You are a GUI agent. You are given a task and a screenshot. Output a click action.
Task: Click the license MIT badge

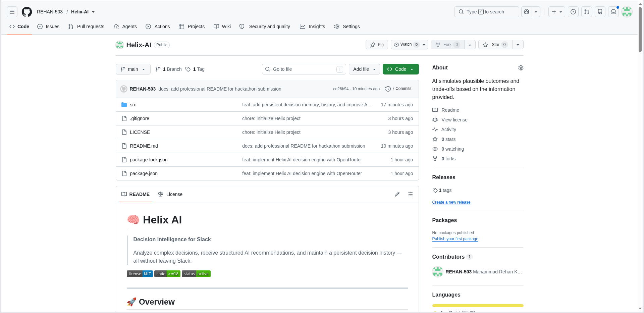click(140, 274)
